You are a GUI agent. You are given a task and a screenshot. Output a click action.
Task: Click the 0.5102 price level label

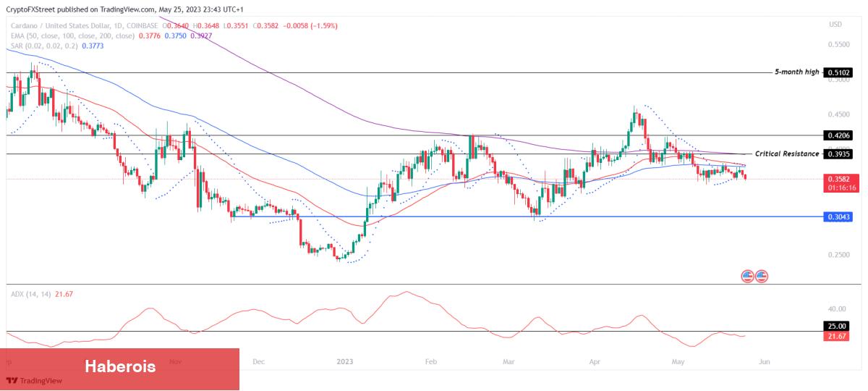[838, 72]
